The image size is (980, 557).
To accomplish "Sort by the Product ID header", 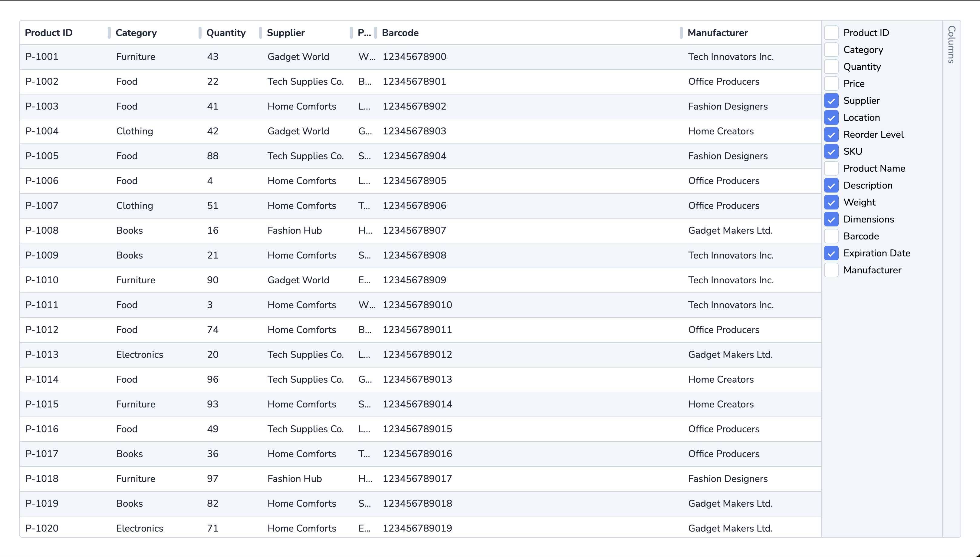I will coord(48,33).
